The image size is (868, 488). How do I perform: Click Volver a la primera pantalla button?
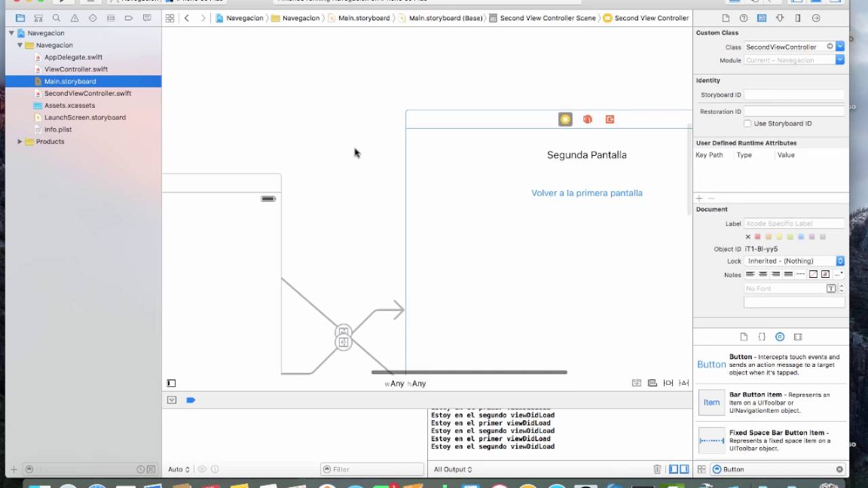[587, 193]
